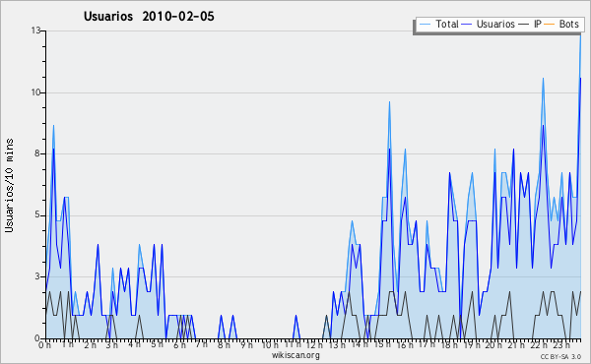Click the x-axis label '22 h'

pos(539,344)
